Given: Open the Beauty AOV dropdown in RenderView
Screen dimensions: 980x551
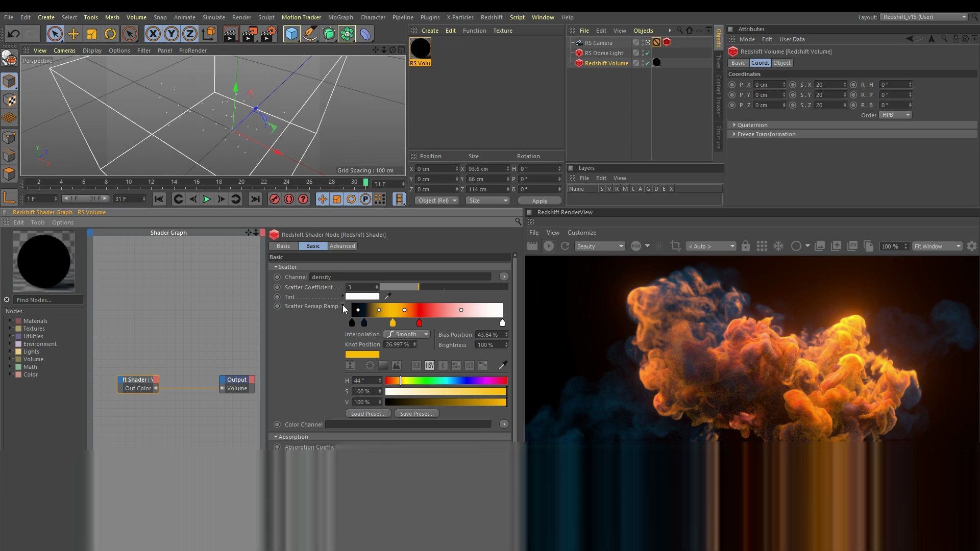Looking at the screenshot, I should (x=600, y=246).
